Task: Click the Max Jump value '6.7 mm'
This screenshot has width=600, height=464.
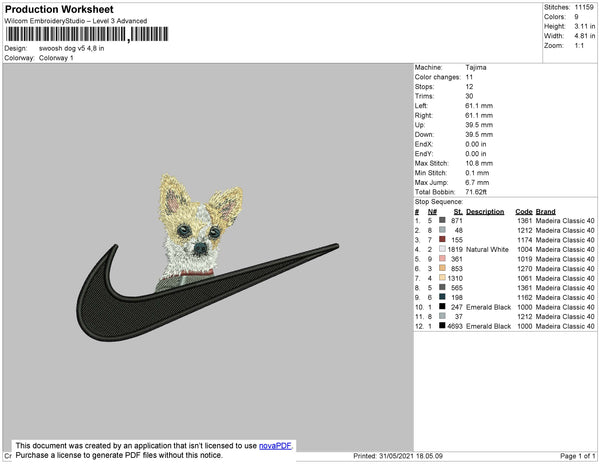Action: [x=477, y=182]
